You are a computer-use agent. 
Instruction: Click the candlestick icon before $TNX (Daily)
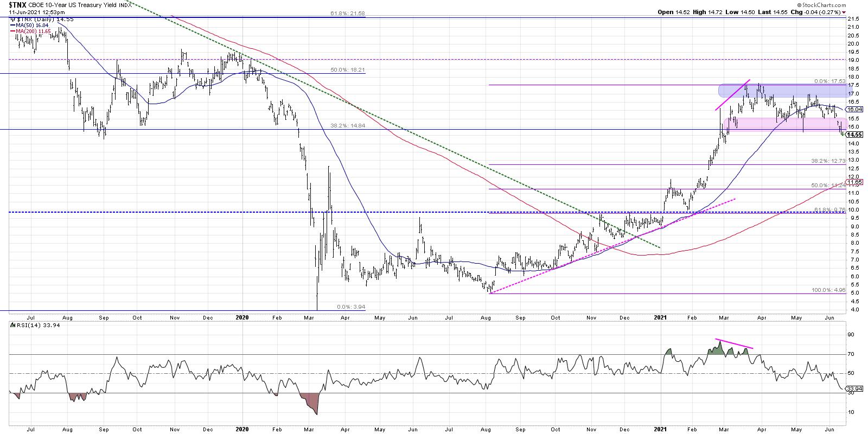point(11,19)
